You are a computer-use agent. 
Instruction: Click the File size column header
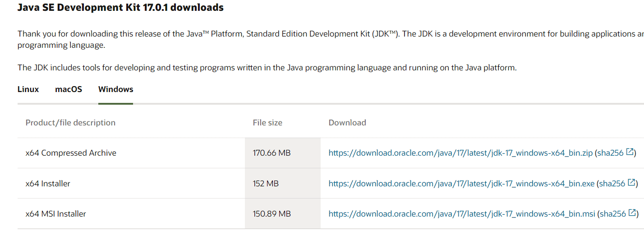point(267,123)
